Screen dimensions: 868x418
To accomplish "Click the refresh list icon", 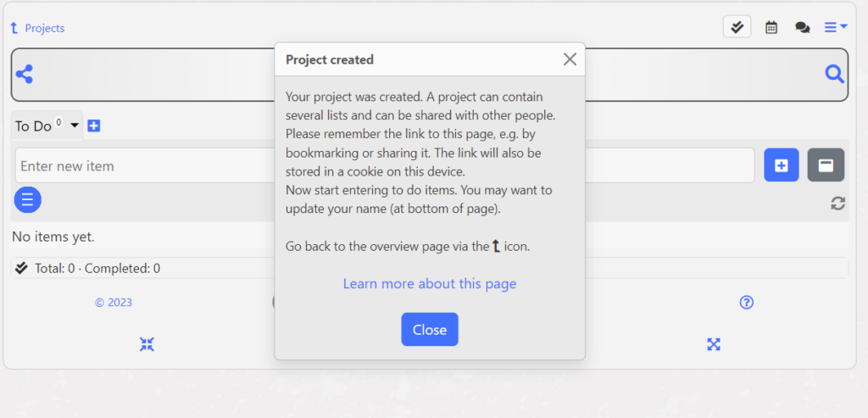I will [837, 203].
